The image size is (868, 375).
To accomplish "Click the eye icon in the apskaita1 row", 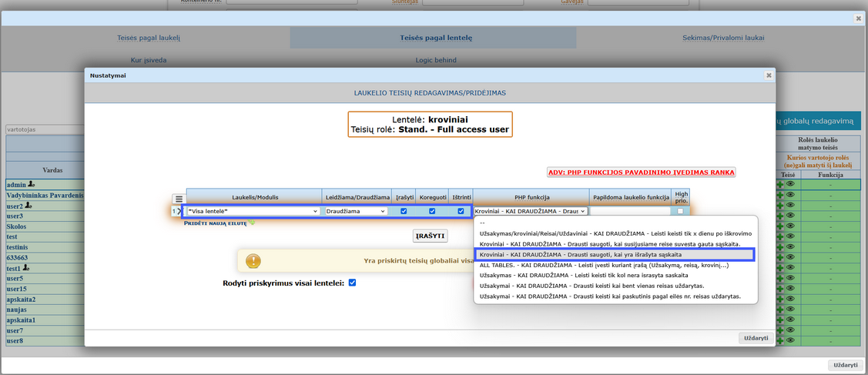I will (x=790, y=320).
